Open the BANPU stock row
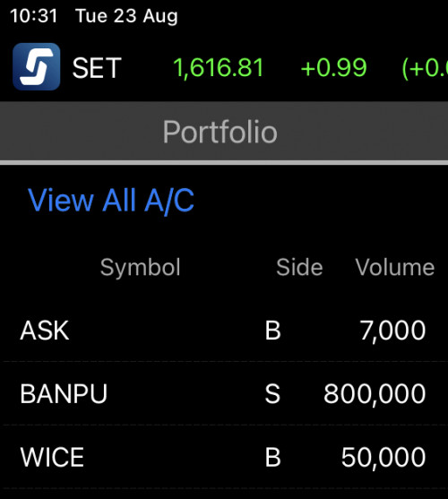Viewport: 448px width, 499px height. click(x=224, y=393)
